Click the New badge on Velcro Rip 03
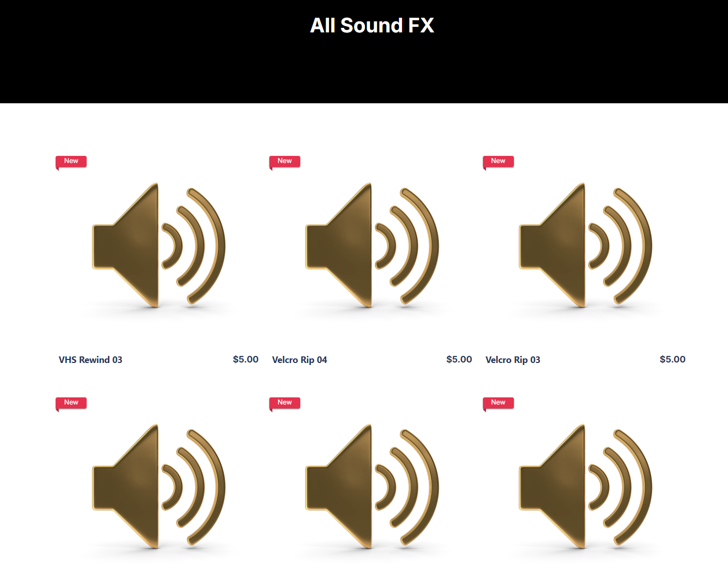 click(498, 161)
